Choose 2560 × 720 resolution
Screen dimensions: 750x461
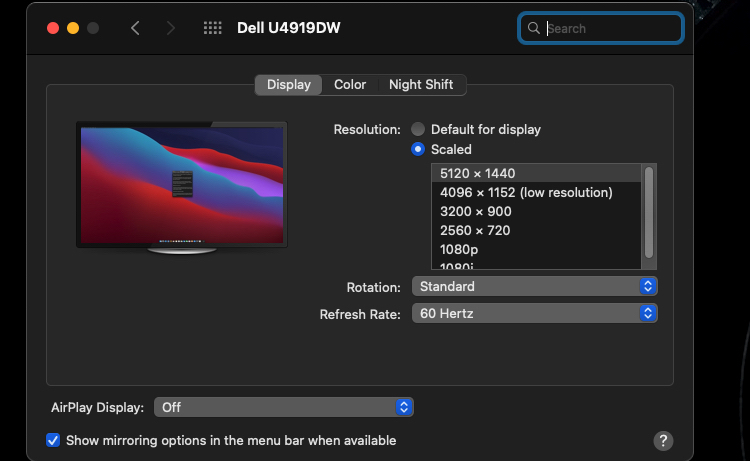536,230
